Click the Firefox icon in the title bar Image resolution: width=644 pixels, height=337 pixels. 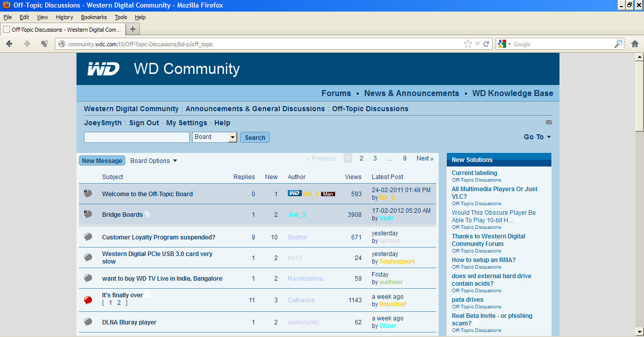point(7,5)
